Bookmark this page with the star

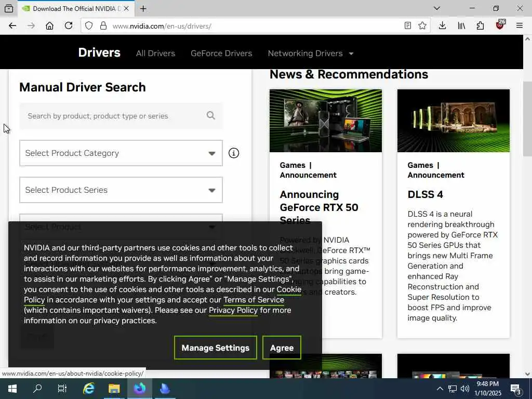422,26
